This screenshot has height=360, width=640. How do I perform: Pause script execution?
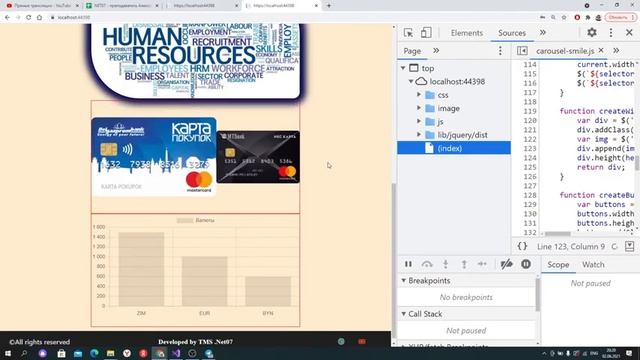pos(408,264)
